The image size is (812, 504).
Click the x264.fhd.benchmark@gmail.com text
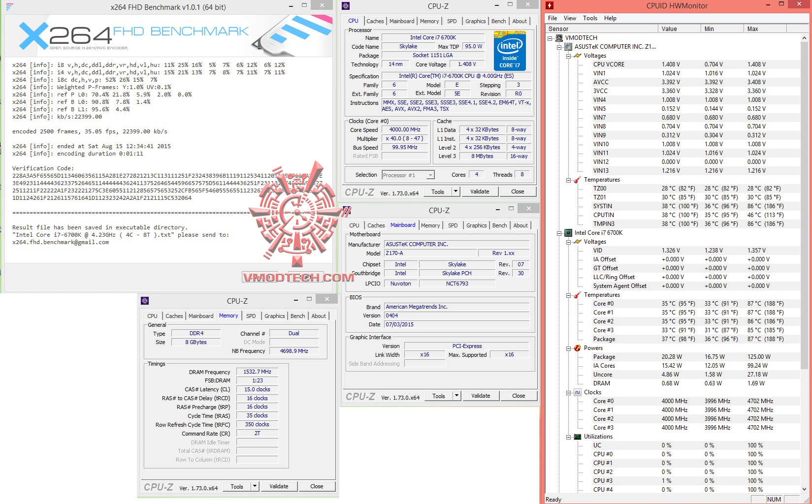tap(61, 242)
